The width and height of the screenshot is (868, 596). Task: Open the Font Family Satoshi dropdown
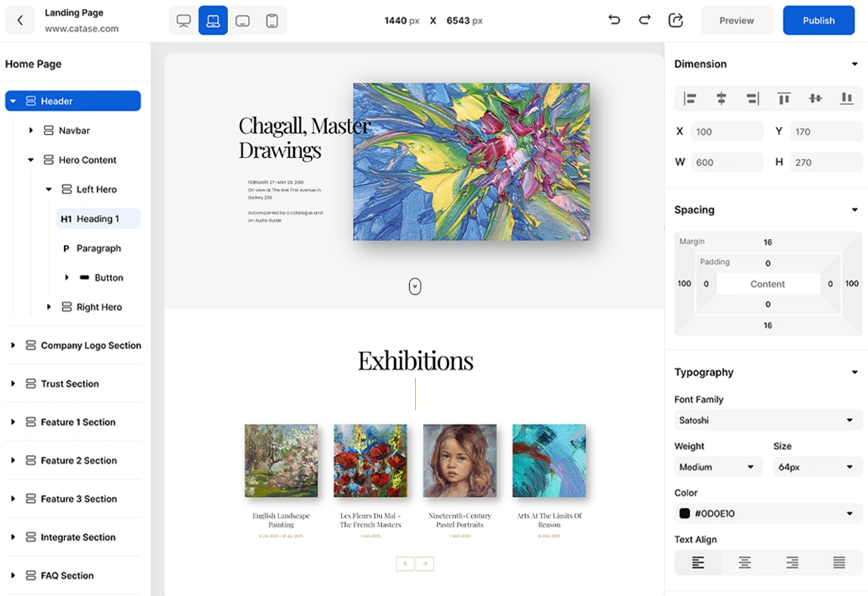pos(768,420)
